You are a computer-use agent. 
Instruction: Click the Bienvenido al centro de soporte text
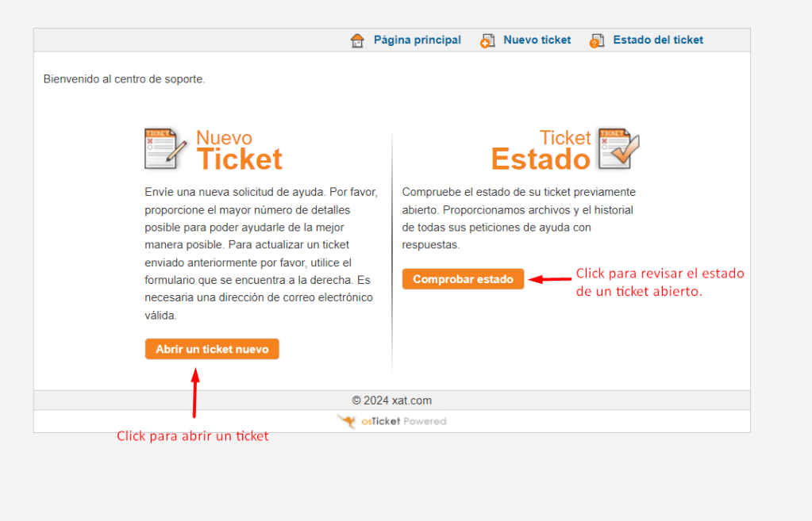click(x=124, y=79)
